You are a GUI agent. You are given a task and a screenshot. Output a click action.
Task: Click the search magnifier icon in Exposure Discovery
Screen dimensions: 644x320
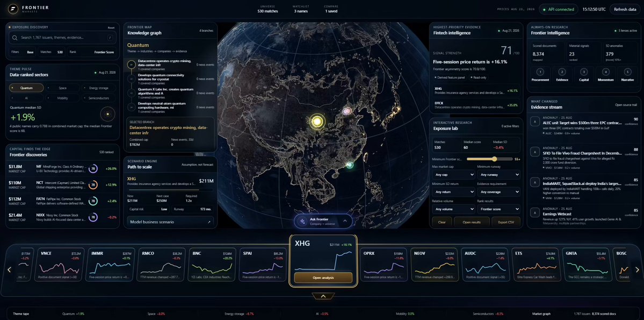(x=15, y=38)
